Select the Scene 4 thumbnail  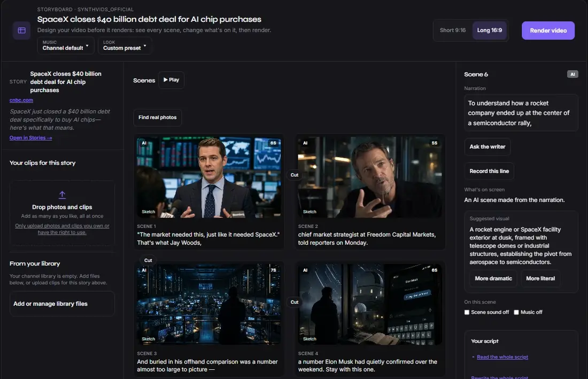[x=369, y=304]
